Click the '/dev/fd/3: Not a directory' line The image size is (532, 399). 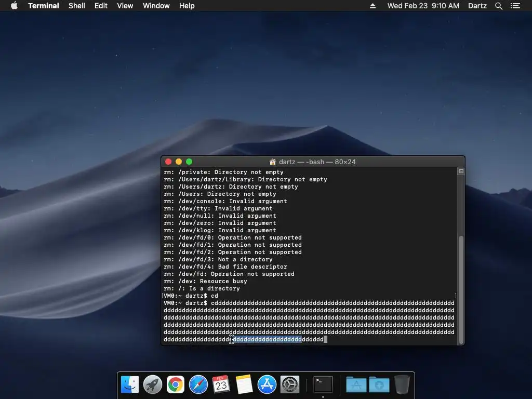coord(218,259)
